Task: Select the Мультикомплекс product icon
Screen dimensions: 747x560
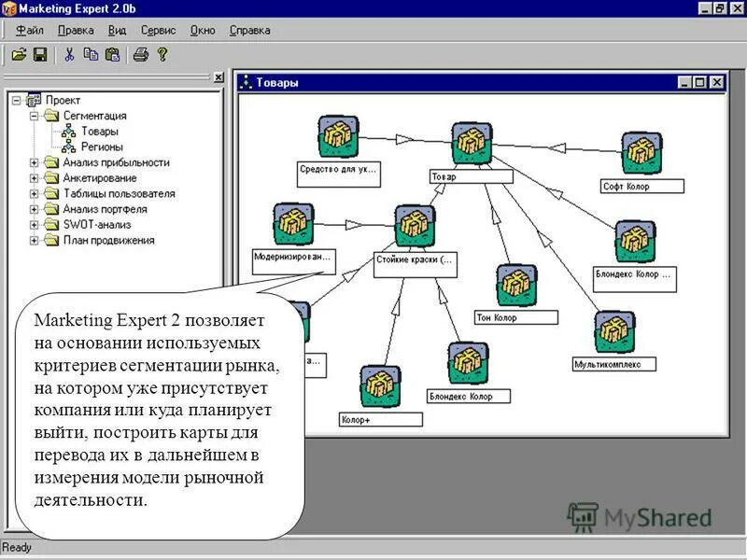Action: click(x=614, y=332)
